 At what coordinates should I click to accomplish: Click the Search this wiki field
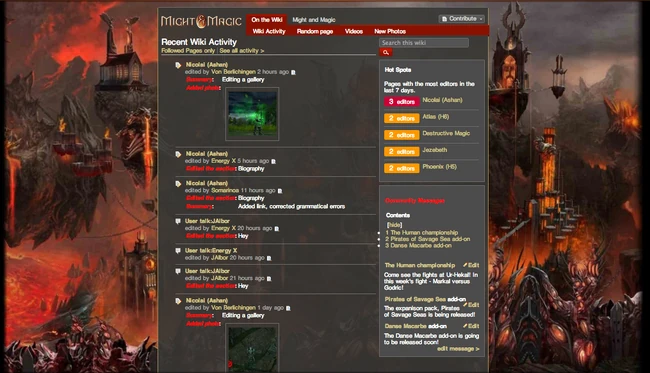pyautogui.click(x=424, y=43)
